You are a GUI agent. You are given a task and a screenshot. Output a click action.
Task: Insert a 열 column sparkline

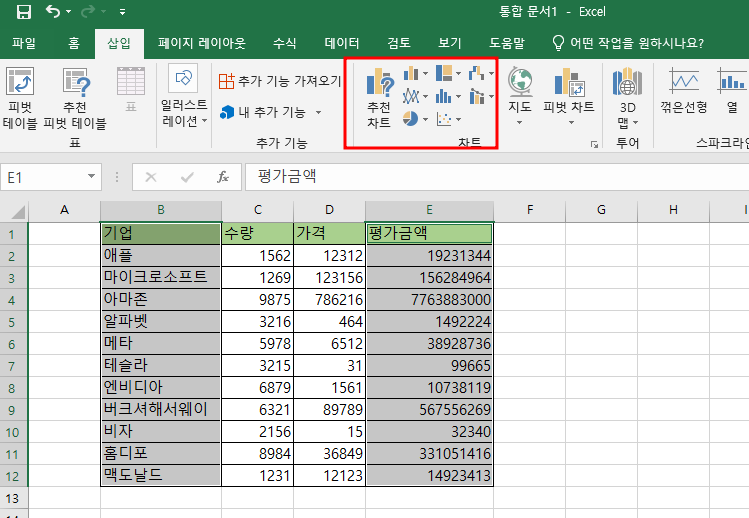point(732,91)
